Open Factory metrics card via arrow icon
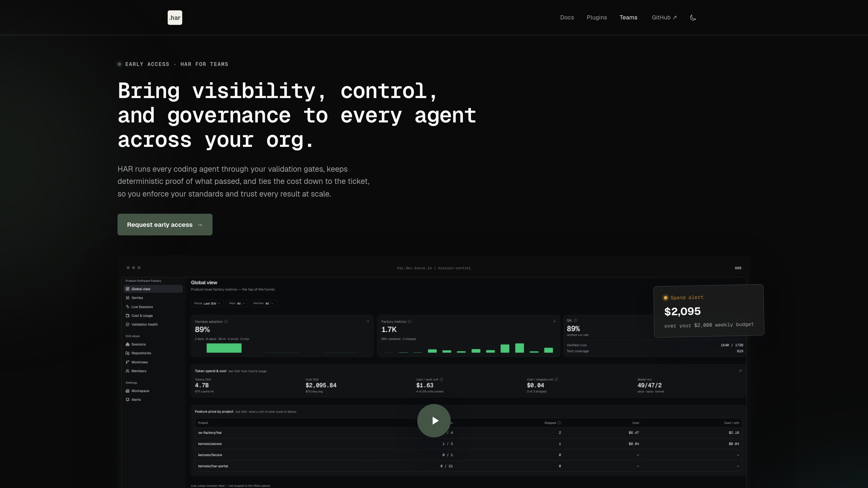Viewport: 868px width, 488px height. 554,322
